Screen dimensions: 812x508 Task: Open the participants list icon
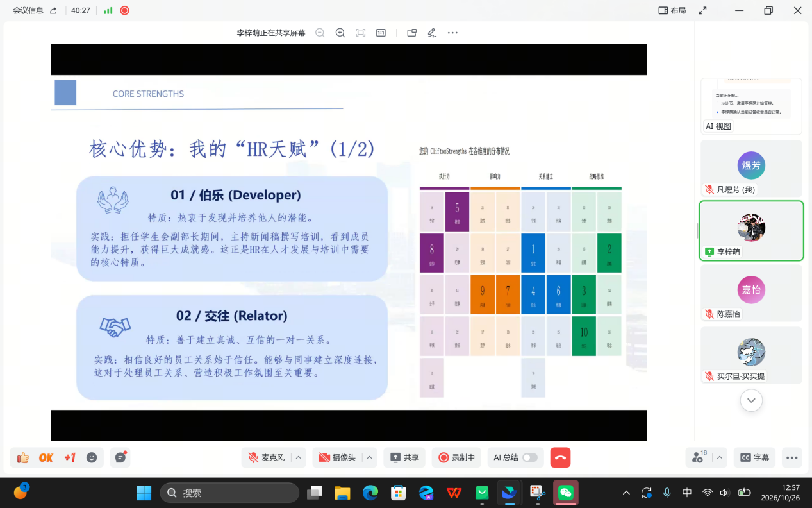click(x=699, y=457)
